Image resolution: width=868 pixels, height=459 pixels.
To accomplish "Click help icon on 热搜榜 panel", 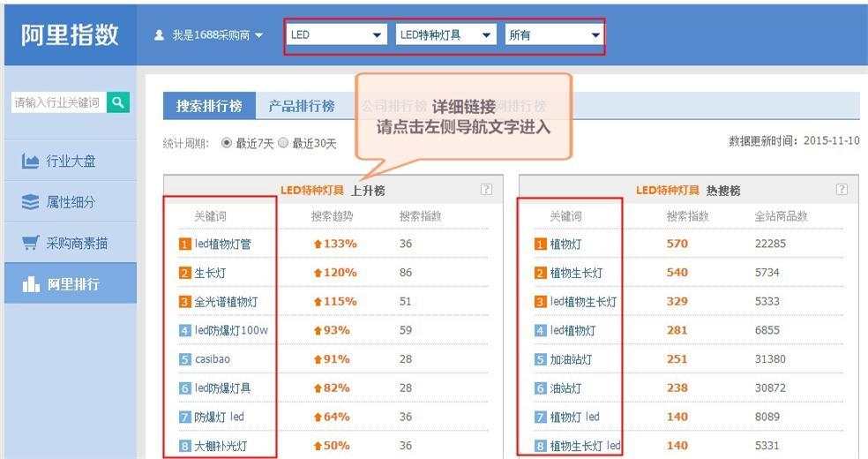I will pos(842,190).
